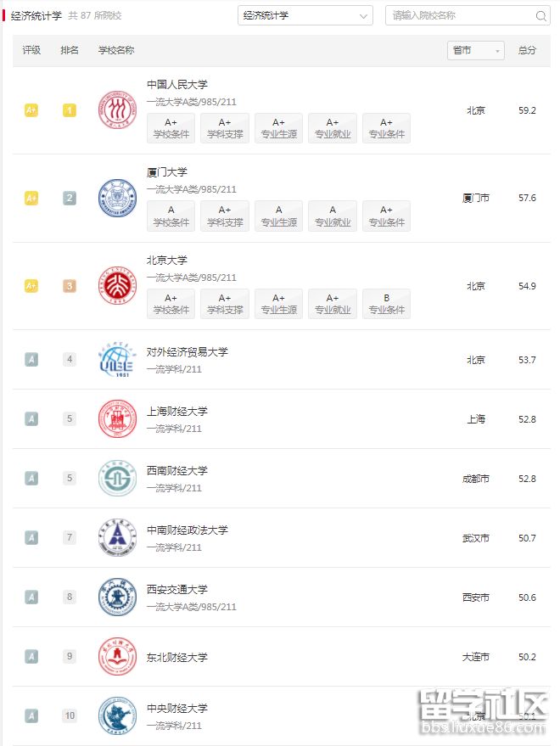The width and height of the screenshot is (560, 746).
Task: Expand the 省市 province filter dropdown
Action: (475, 50)
